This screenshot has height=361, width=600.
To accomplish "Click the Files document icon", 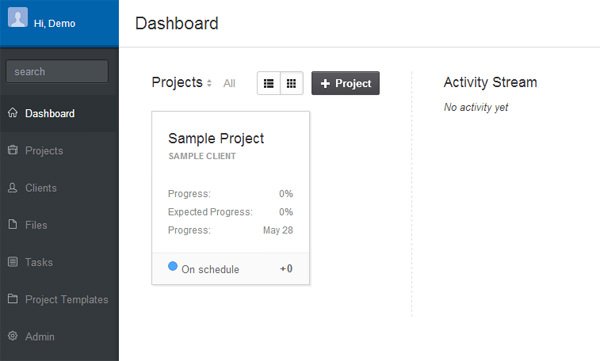I will tap(13, 224).
